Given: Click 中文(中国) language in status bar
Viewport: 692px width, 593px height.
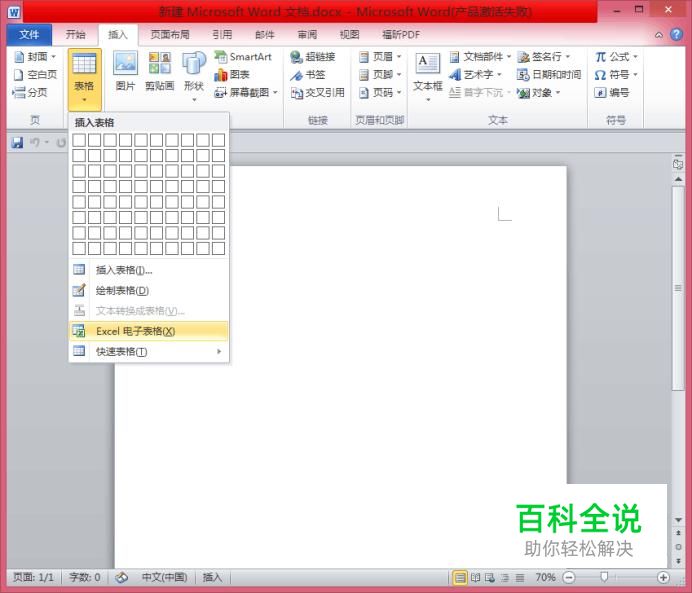Looking at the screenshot, I should click(x=164, y=577).
